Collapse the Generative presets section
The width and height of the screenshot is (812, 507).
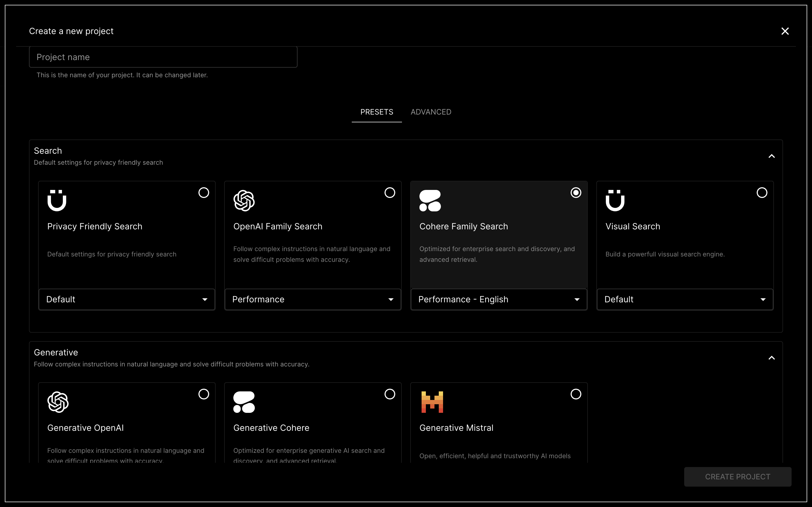pyautogui.click(x=771, y=358)
